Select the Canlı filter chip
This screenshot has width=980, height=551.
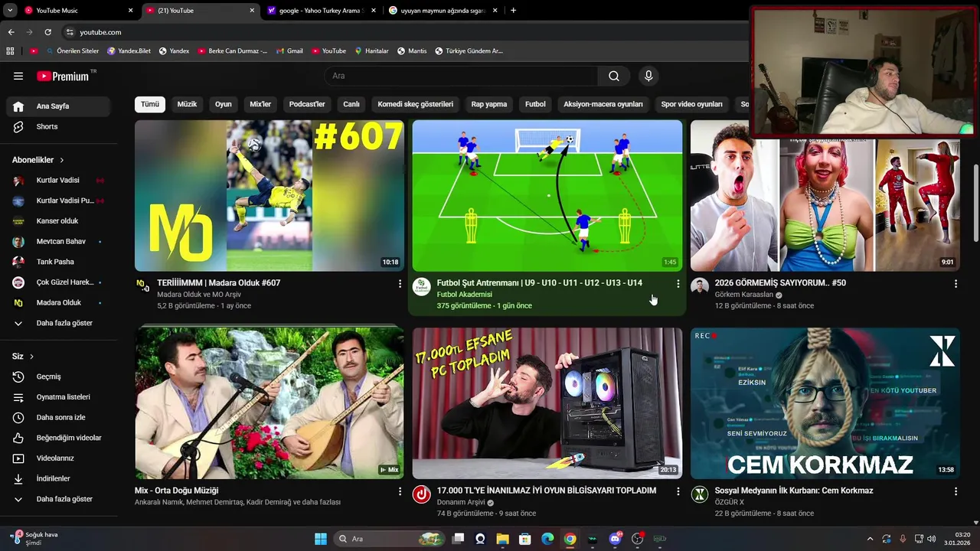(351, 104)
